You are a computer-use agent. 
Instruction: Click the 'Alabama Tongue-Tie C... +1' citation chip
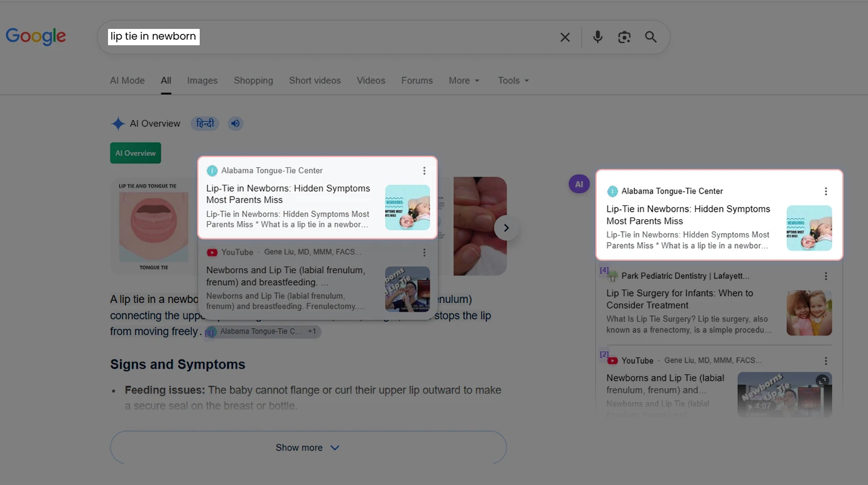point(263,332)
